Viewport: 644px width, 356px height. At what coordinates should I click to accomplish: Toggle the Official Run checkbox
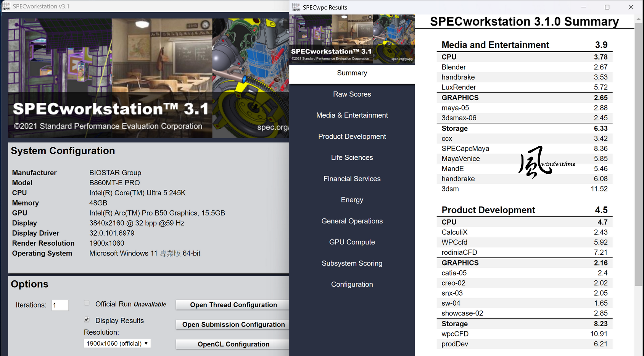coord(87,303)
